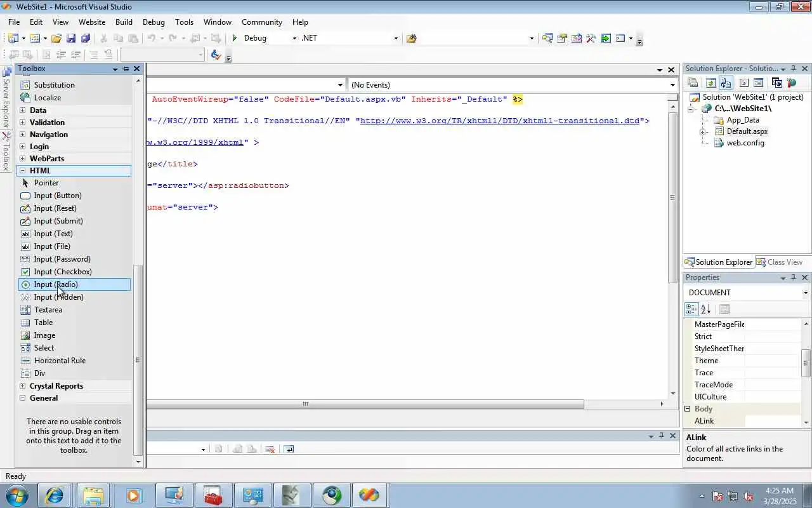
Task: Click the Properties grid vertical scrollbar thumb
Action: tap(806, 363)
